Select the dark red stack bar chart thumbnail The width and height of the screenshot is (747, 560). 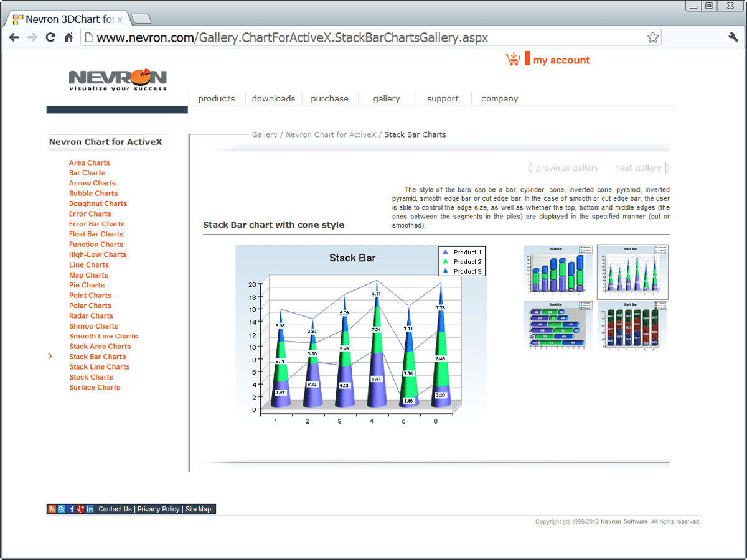coord(632,326)
